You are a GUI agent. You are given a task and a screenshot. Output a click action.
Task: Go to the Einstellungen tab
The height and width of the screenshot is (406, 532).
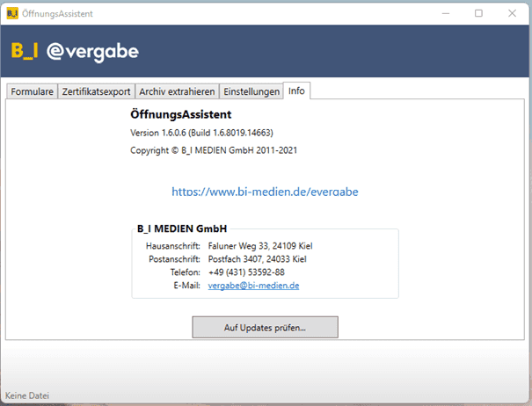tap(251, 91)
